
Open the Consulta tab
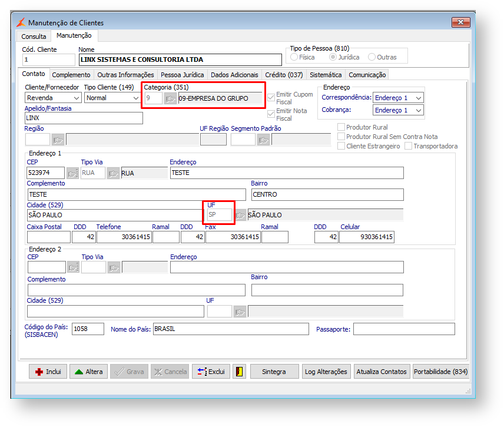34,37
